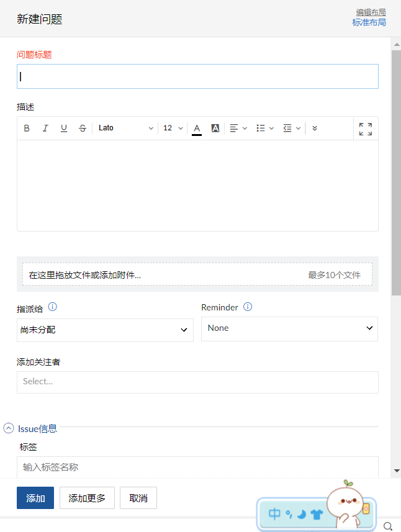Open the Reminder dropdown set to None
401x532 pixels.
pos(289,328)
